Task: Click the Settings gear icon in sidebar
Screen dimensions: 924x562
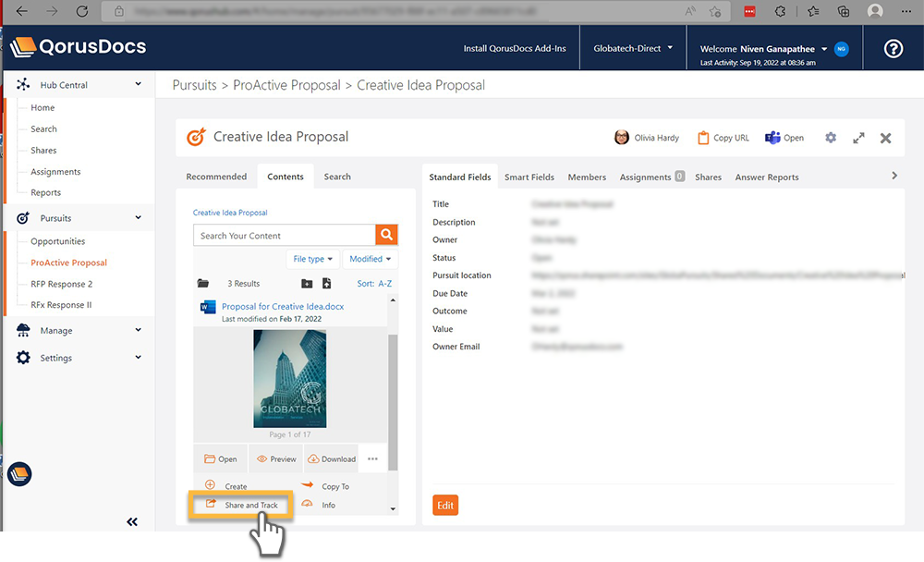Action: tap(23, 358)
